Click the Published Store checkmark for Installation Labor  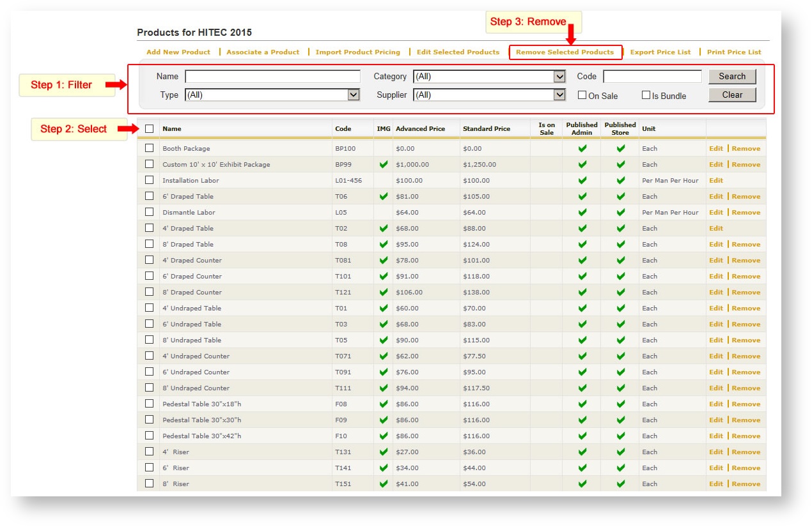pyautogui.click(x=619, y=180)
